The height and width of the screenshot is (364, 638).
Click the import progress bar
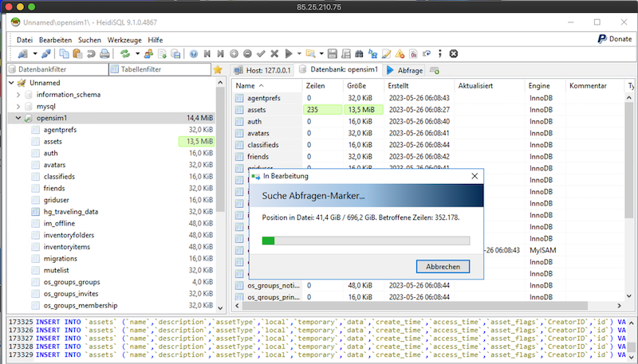point(365,240)
